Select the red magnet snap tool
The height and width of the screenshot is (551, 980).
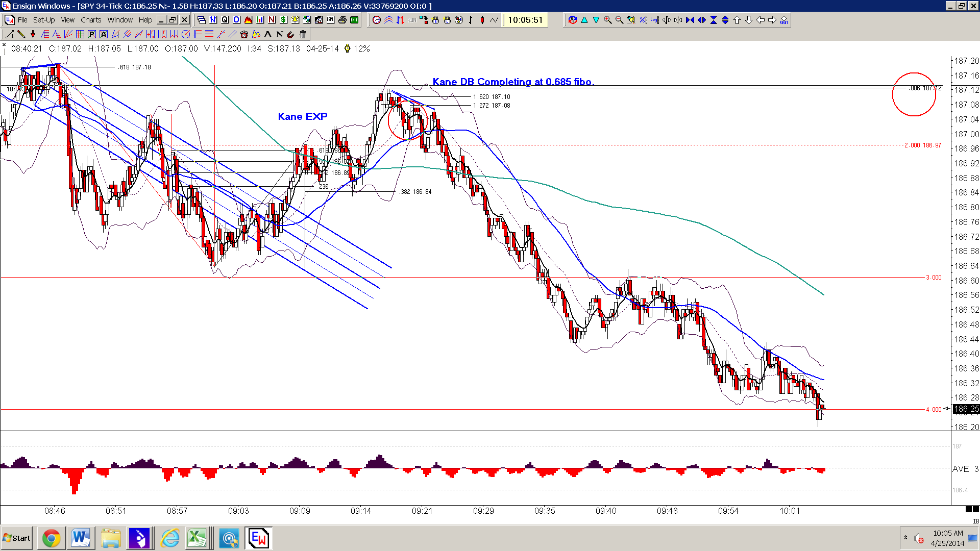[x=291, y=34]
